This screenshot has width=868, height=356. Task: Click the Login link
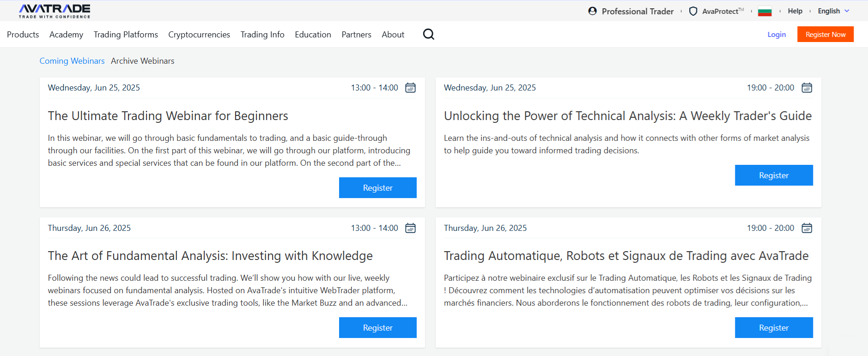click(x=777, y=35)
